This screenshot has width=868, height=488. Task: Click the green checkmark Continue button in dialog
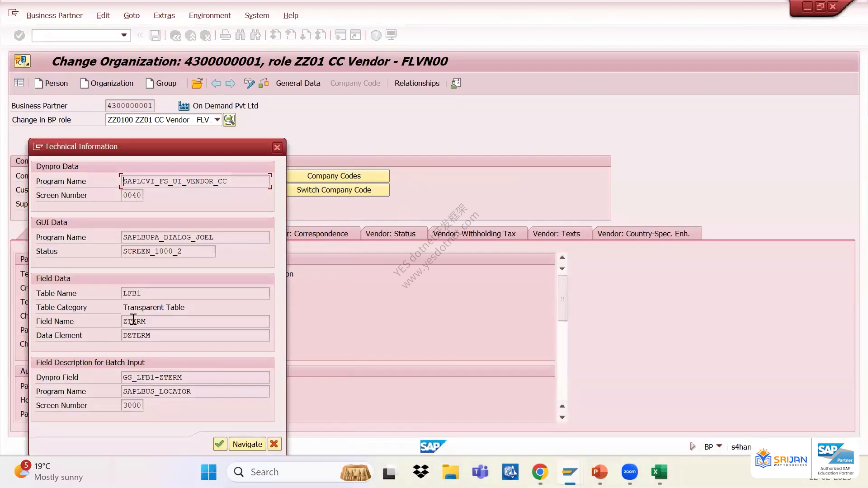pos(220,444)
